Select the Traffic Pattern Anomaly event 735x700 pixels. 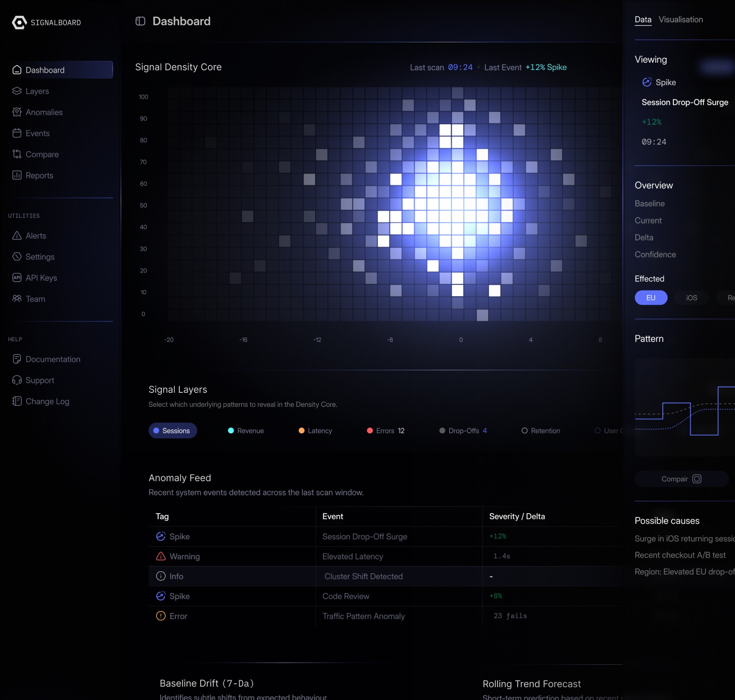(364, 616)
